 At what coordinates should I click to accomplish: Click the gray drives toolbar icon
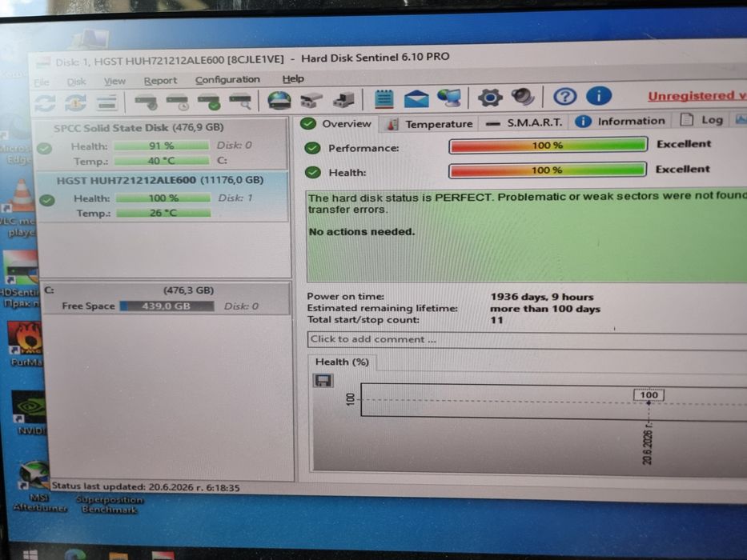point(311,100)
